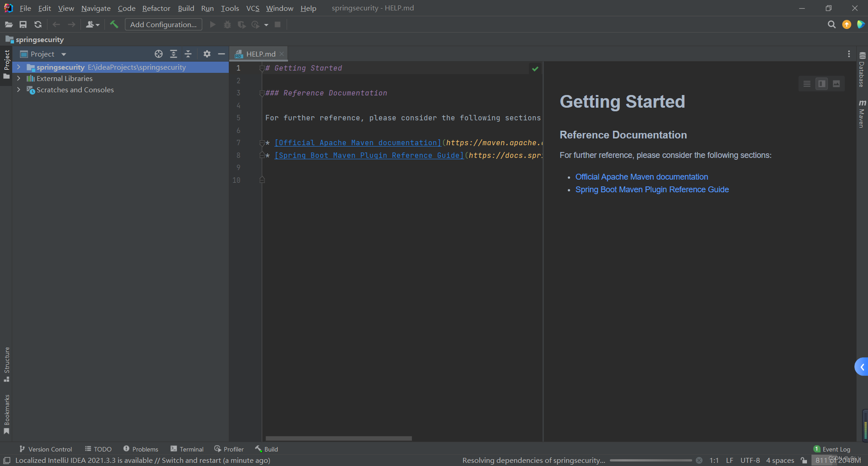Screen dimensions: 868x466
Task: Open Spring Boot Maven Plugin Reference Guide link
Action: click(652, 190)
